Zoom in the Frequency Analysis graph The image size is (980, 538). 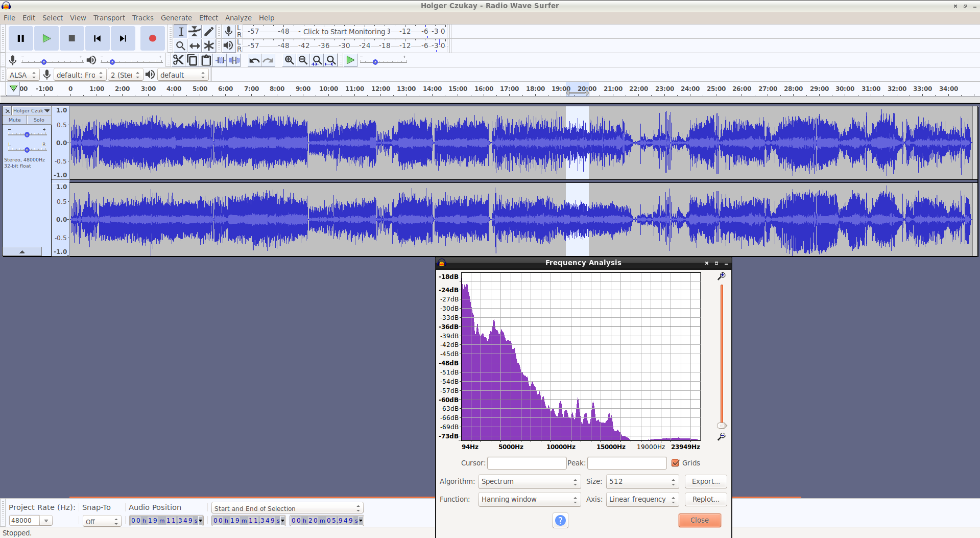click(x=722, y=276)
